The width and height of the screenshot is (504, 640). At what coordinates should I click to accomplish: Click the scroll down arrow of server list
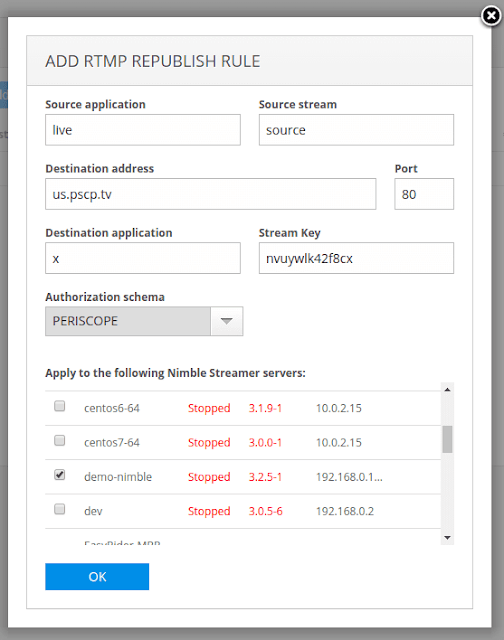point(447,538)
